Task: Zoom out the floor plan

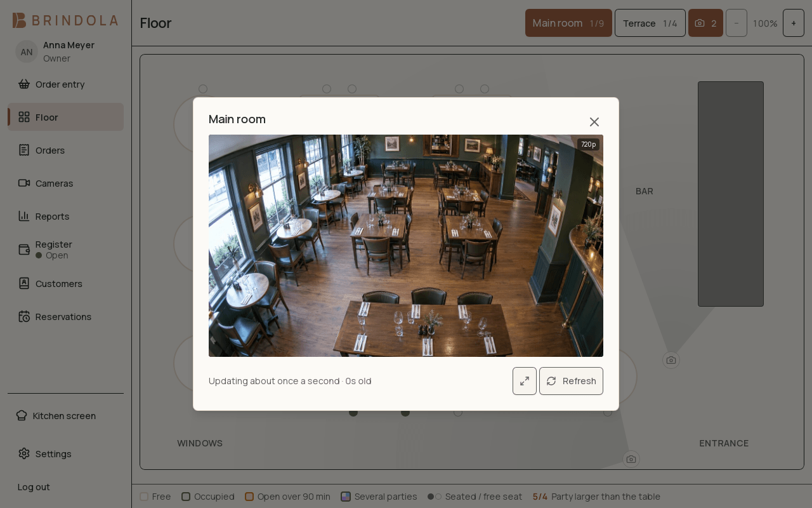Action: coord(737,23)
